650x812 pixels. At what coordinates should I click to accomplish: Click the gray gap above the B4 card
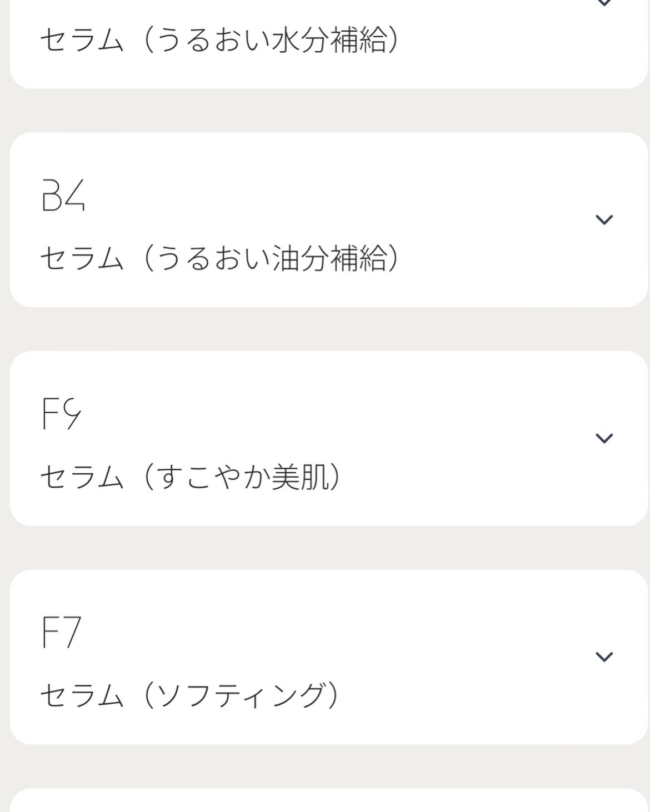click(329, 111)
